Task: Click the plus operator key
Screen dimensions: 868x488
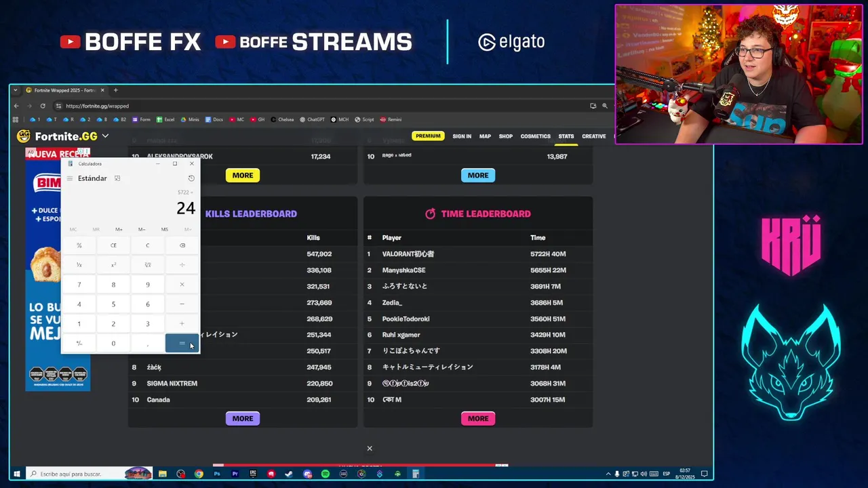Action: 182,324
